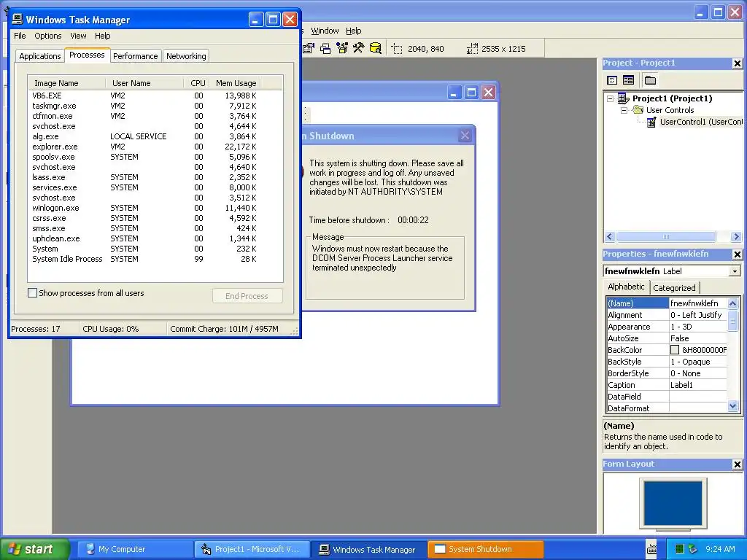The width and height of the screenshot is (747, 560).
Task: Switch to the Networking tab
Action: [x=186, y=55]
